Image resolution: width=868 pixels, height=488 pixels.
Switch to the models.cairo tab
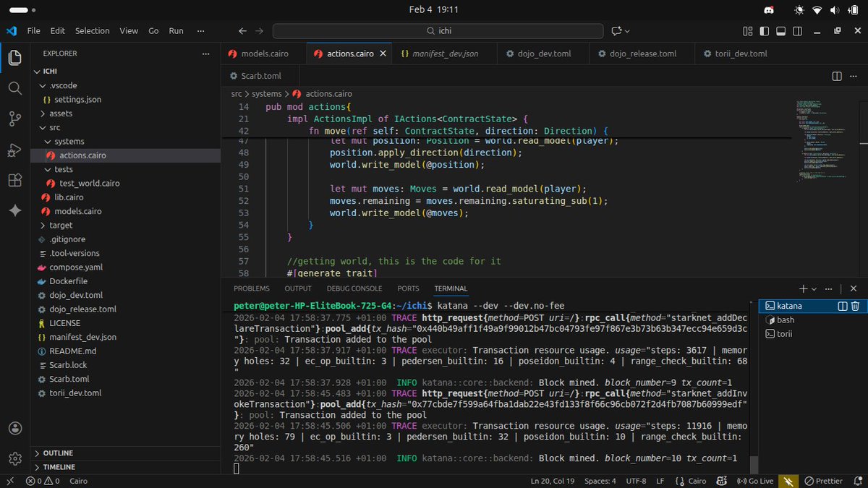[x=264, y=53]
